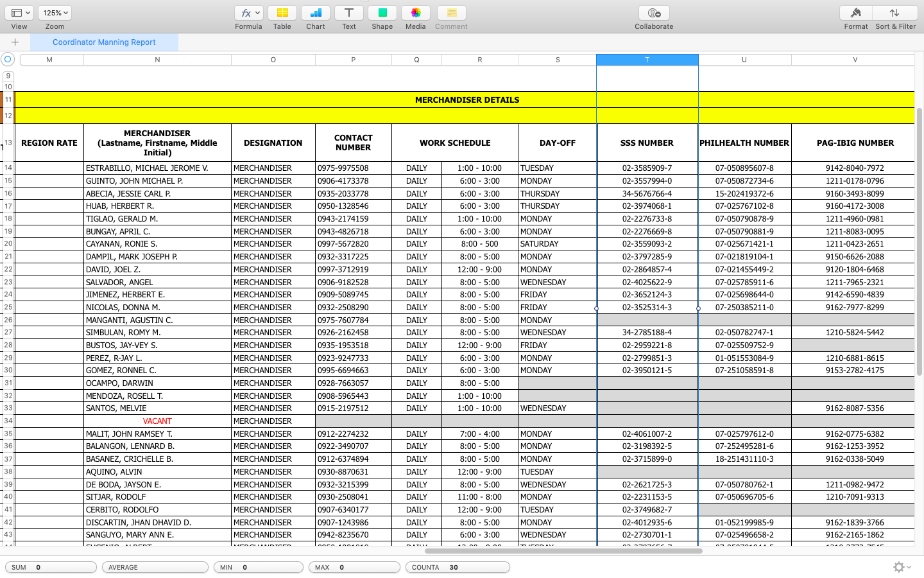Add a new sheet with plus button
The width and height of the screenshot is (924, 578).
coord(15,42)
